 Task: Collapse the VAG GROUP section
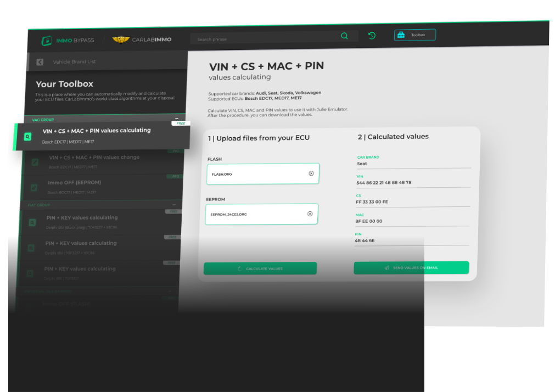click(x=177, y=119)
